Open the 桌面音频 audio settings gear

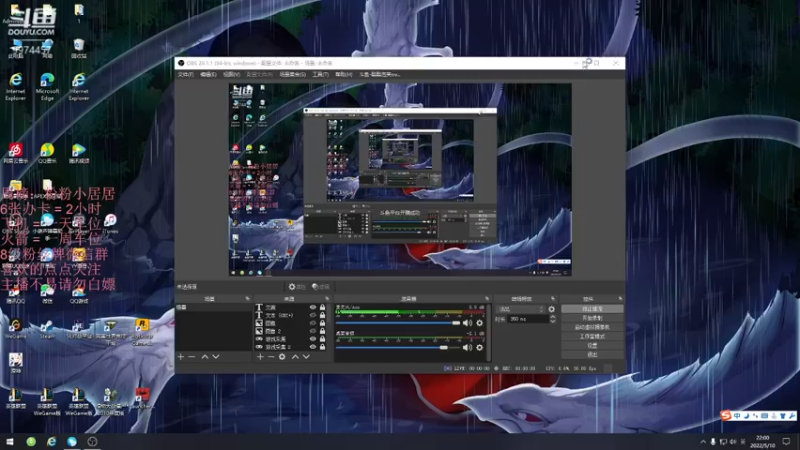480,347
